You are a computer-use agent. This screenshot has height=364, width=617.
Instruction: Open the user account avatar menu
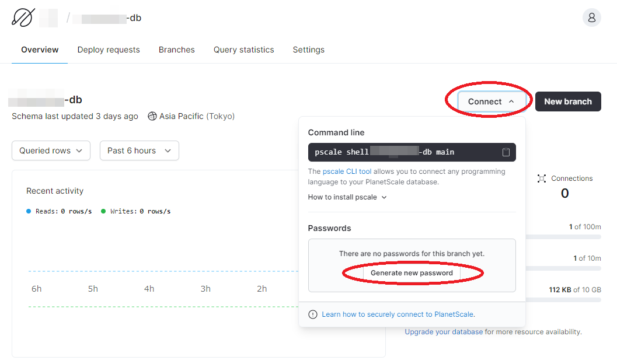point(591,17)
